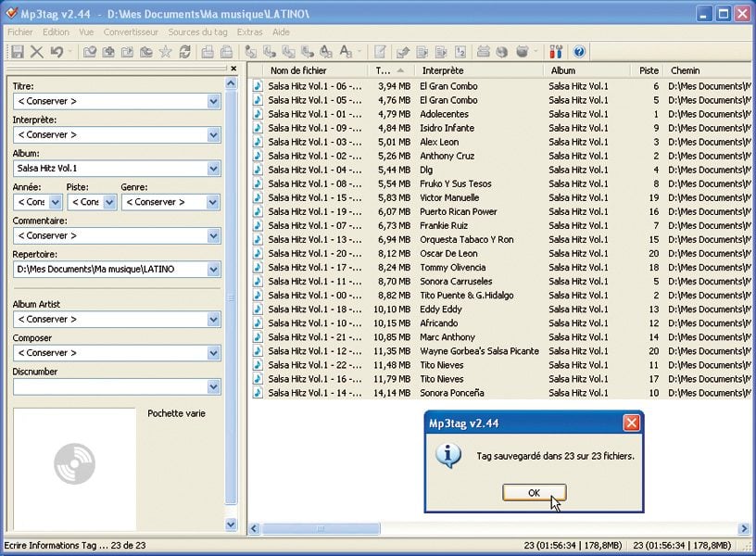Click the Favorites star icon
756x556 pixels.
click(165, 52)
